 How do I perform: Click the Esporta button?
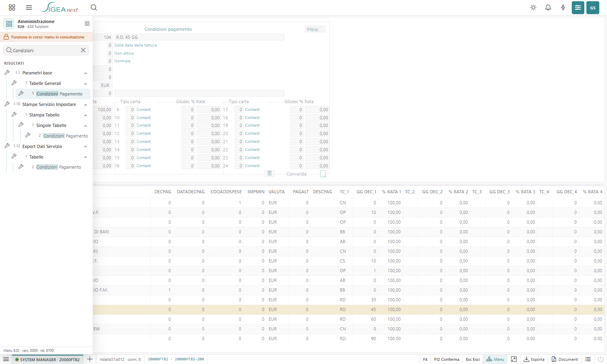coord(534,359)
